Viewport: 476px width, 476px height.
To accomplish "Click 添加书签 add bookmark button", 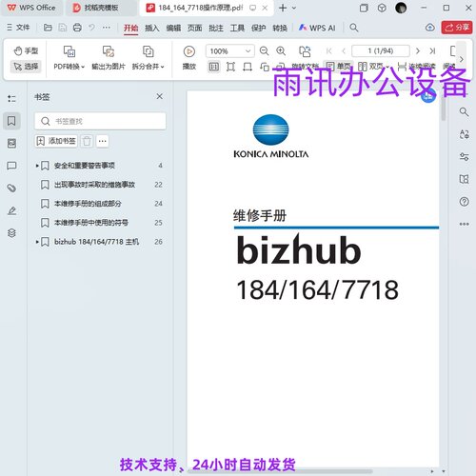I will click(x=56, y=141).
